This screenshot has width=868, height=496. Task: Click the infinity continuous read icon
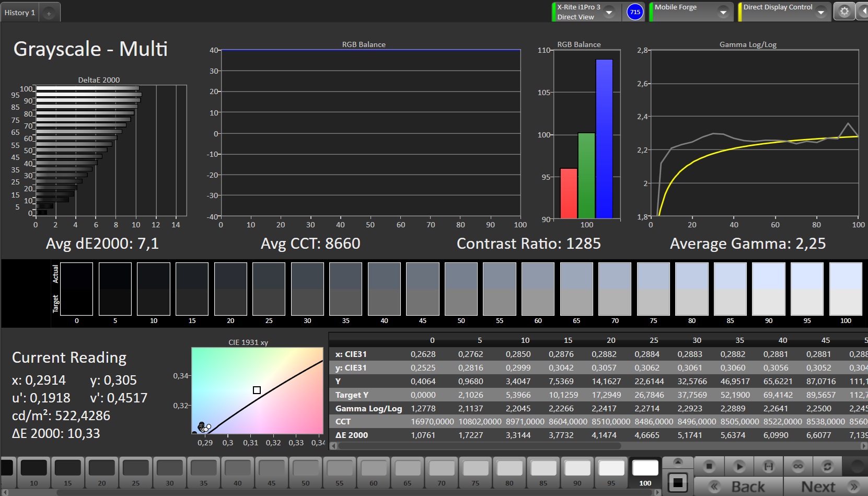(798, 466)
